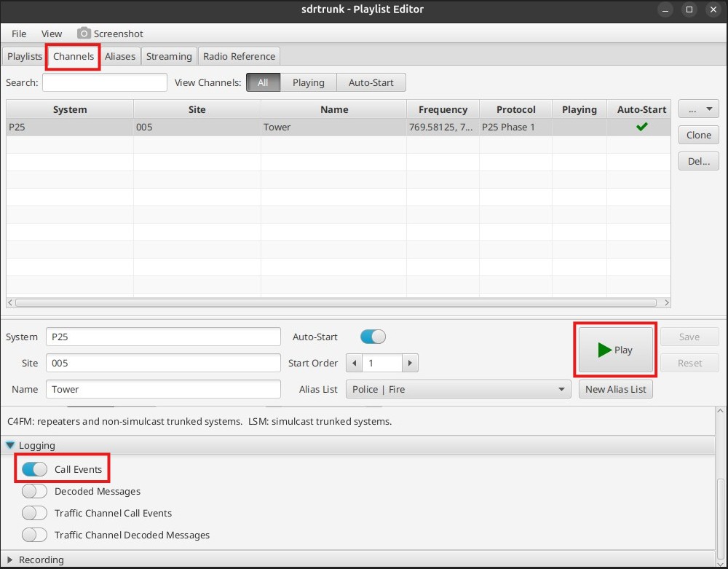Open the View menu
Screen dimensions: 728x569
click(x=52, y=34)
